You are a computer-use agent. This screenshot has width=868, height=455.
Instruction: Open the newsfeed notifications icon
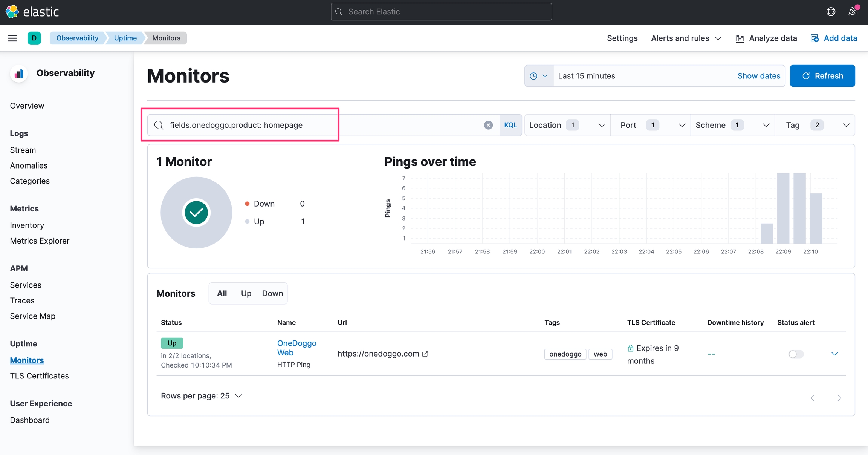(x=853, y=12)
